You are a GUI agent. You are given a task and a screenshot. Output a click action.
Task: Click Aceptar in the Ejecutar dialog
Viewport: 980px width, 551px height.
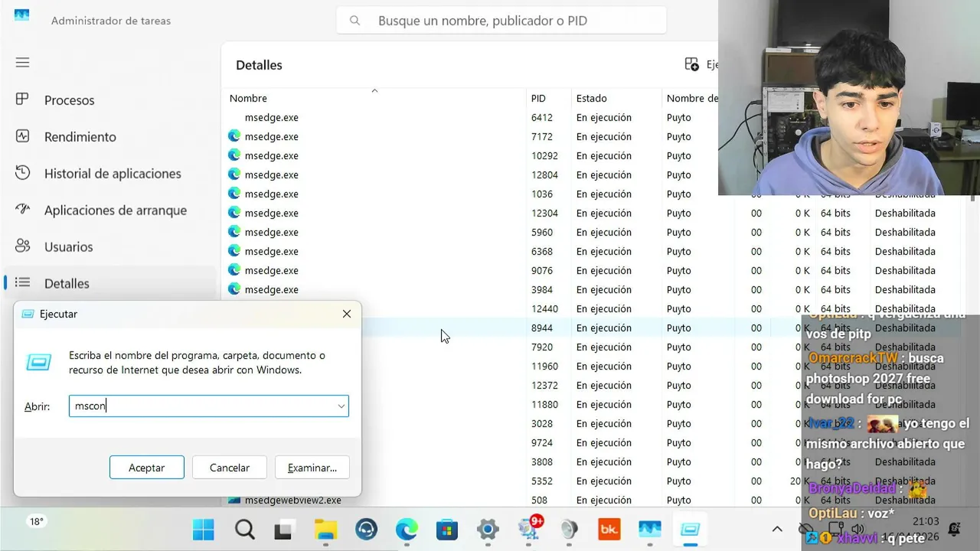(147, 468)
